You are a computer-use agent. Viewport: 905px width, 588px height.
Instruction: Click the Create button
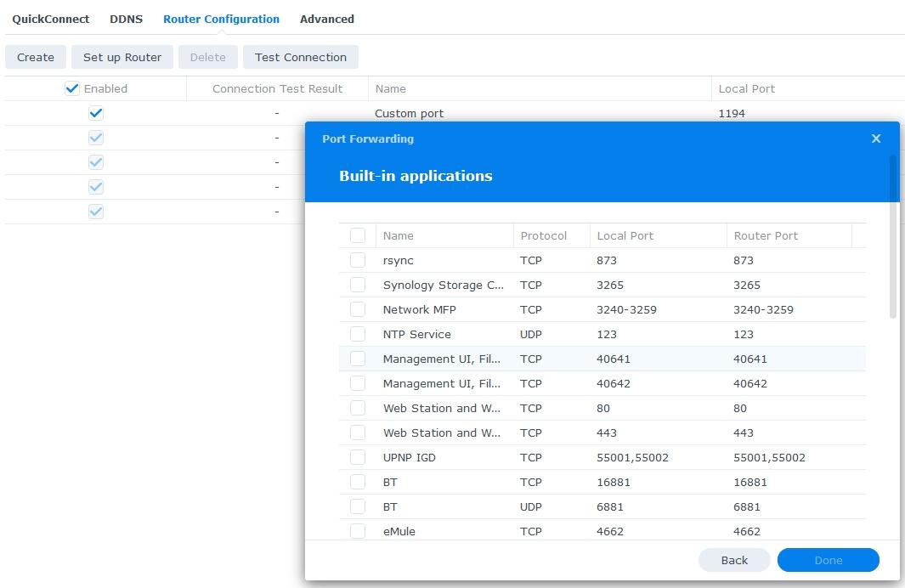(36, 57)
